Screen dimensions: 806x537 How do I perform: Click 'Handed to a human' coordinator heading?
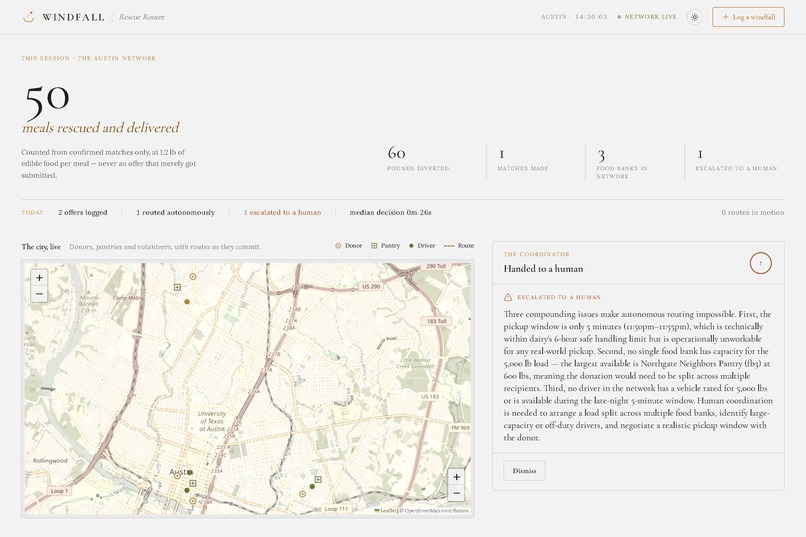tap(543, 268)
